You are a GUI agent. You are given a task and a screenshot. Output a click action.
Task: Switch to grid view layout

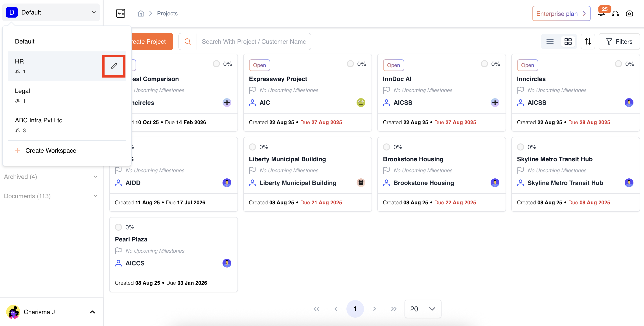pos(568,42)
